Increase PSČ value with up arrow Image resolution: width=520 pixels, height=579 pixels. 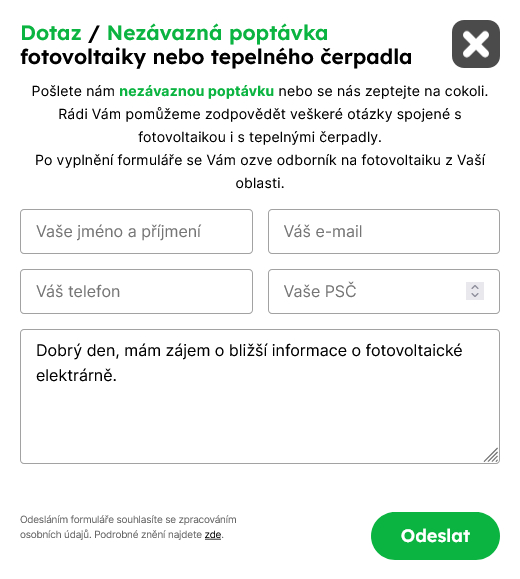click(475, 287)
